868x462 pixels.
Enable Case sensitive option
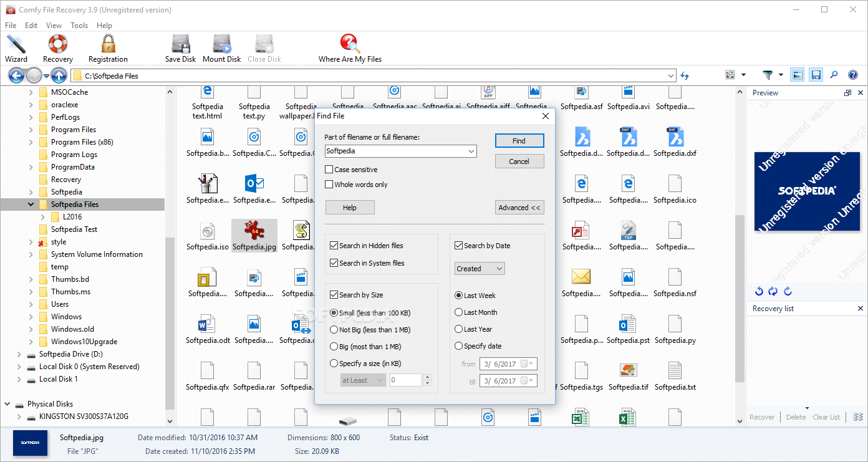pos(329,170)
